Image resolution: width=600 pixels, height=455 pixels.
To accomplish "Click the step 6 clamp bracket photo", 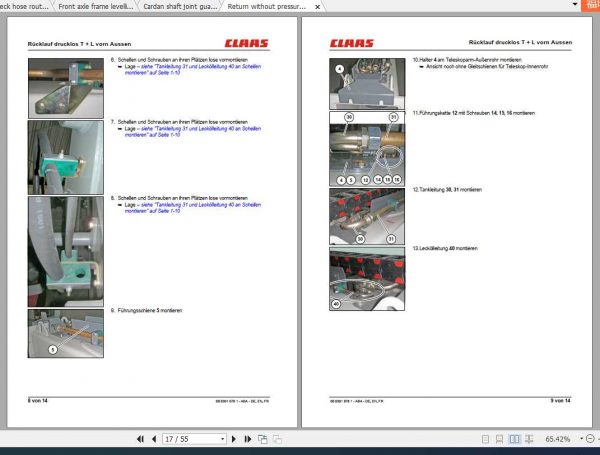I will pyautogui.click(x=66, y=88).
